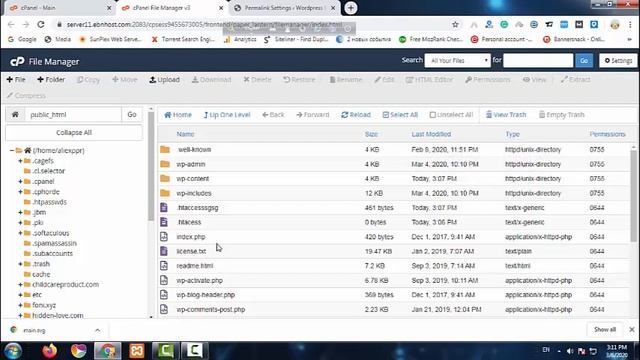Image resolution: width=640 pixels, height=360 pixels.
Task: Go Up One Level
Action: (x=227, y=115)
